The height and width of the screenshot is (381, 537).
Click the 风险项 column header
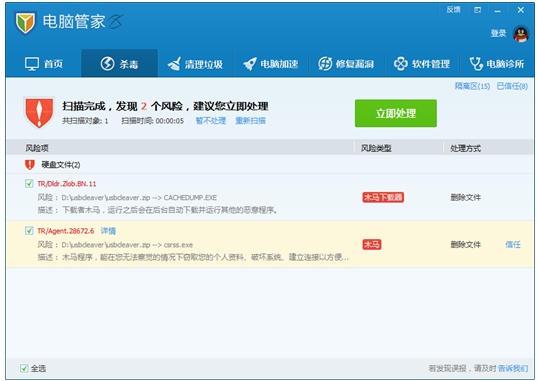pos(37,148)
